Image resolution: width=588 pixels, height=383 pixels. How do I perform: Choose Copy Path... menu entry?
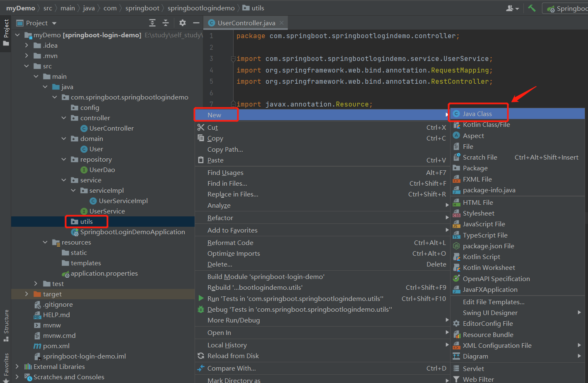[323, 149]
